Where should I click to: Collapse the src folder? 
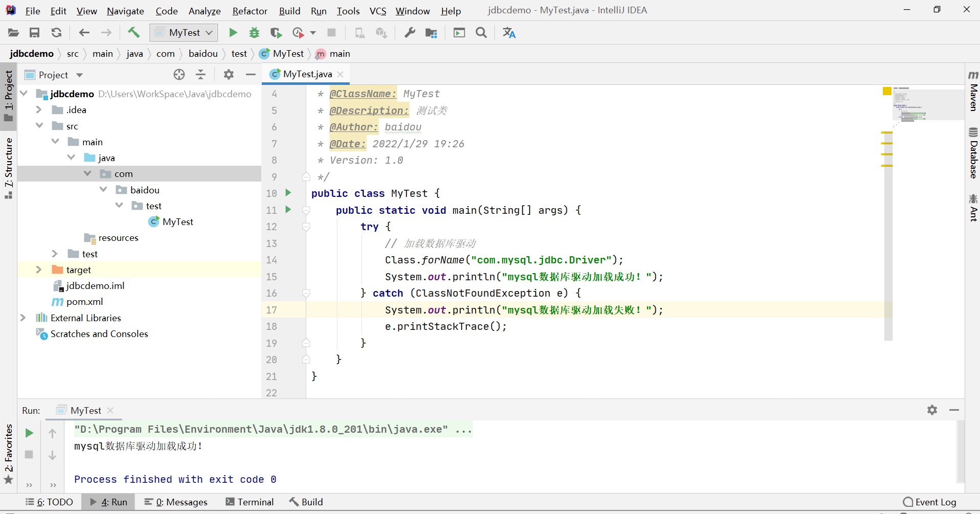39,125
